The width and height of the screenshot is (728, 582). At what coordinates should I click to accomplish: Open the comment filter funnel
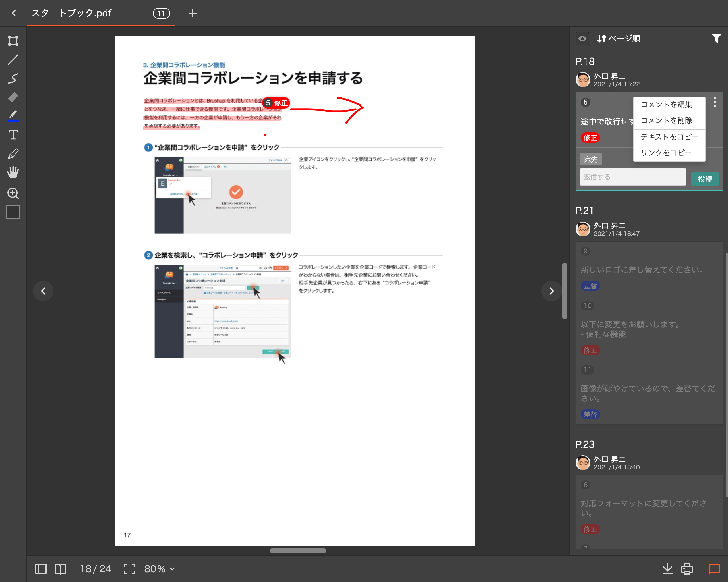(x=716, y=38)
